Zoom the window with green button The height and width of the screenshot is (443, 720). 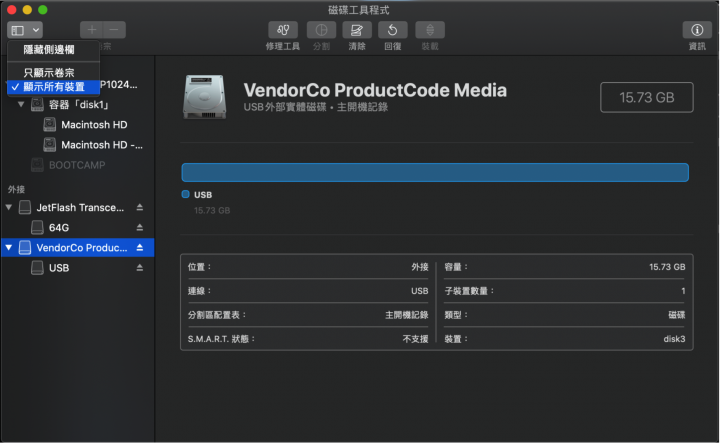point(43,10)
